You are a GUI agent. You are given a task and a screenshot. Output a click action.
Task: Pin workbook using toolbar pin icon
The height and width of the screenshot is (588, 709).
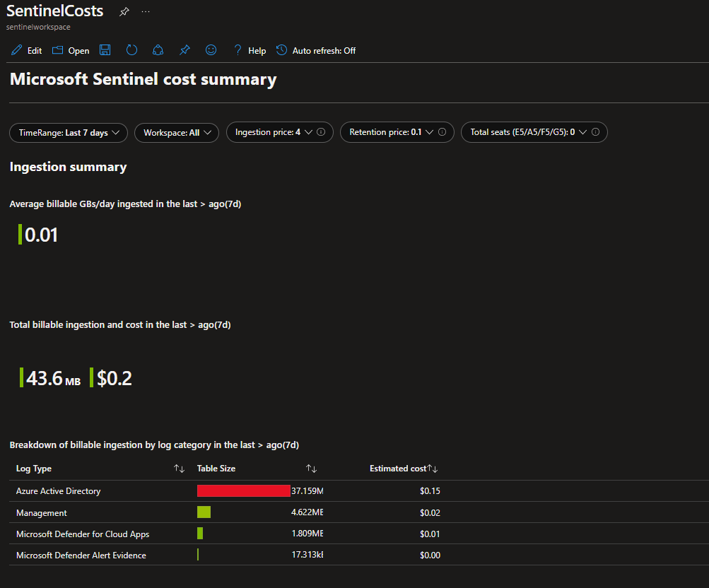(184, 50)
